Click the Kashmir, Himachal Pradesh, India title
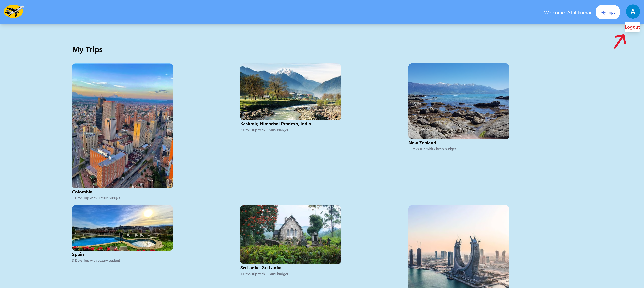This screenshot has height=288, width=644. 275,124
